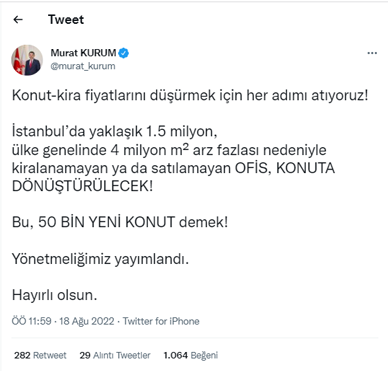
Task: Open the Twitter for iPhone source link
Action: pyautogui.click(x=161, y=321)
